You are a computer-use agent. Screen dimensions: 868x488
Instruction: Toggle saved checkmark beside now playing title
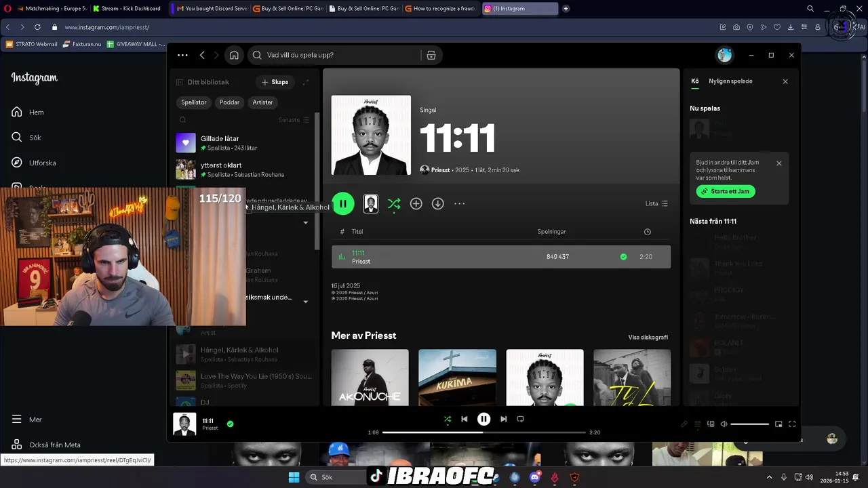point(230,424)
